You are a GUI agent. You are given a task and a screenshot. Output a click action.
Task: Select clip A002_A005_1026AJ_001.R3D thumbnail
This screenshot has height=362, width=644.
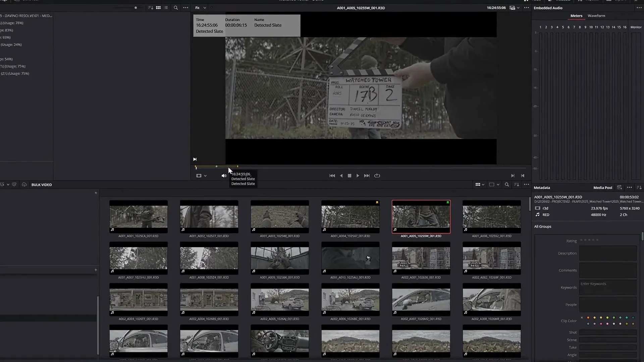click(x=280, y=300)
